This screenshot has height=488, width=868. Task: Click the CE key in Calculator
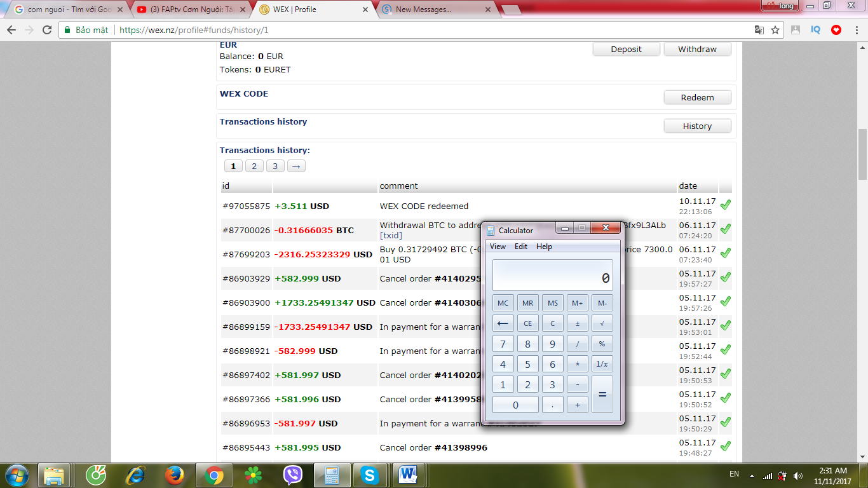[x=528, y=323]
